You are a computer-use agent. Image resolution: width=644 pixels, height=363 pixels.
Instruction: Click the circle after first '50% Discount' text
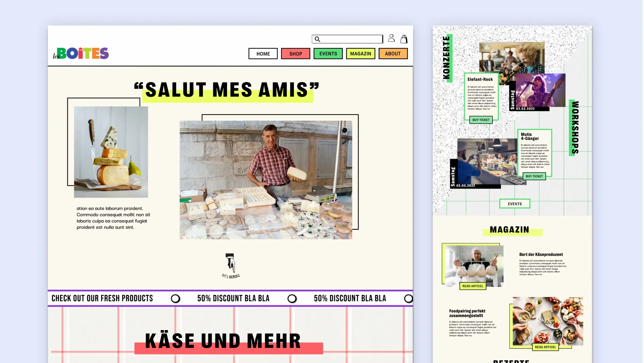292,299
